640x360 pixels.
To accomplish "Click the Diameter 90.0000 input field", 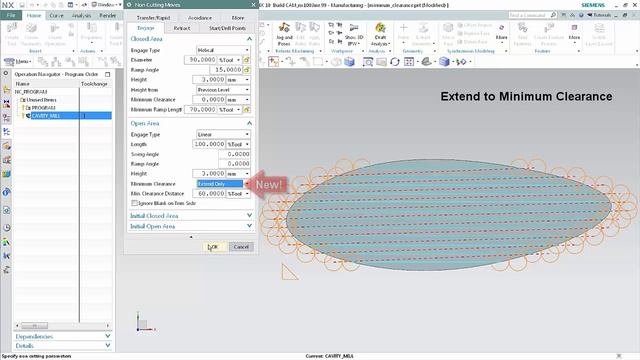I will [x=200, y=60].
